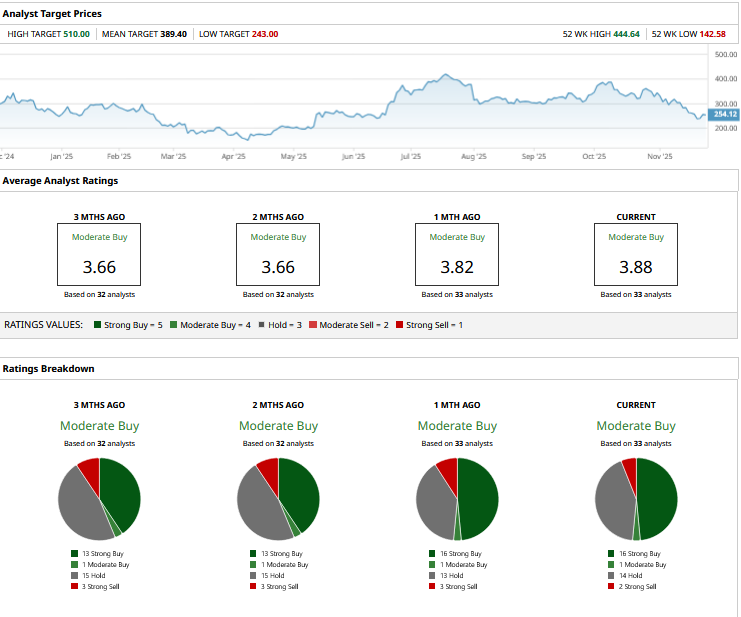Click the Analyst Target Prices section heading
This screenshot has height=617, width=741.
[52, 14]
